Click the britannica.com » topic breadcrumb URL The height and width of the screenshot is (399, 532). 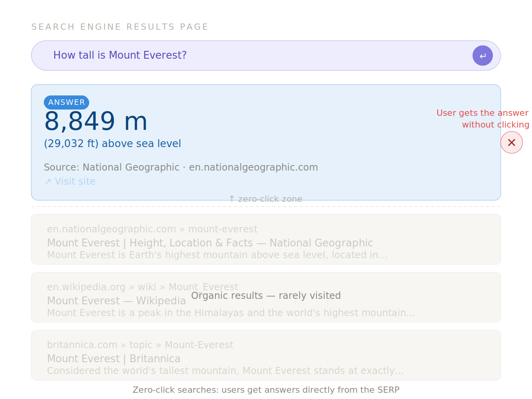pyautogui.click(x=140, y=345)
